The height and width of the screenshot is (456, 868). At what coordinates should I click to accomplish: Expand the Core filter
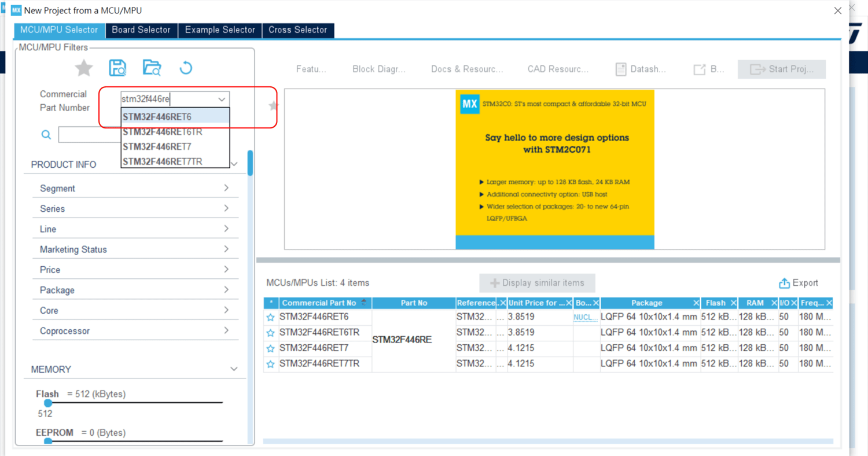pos(226,310)
